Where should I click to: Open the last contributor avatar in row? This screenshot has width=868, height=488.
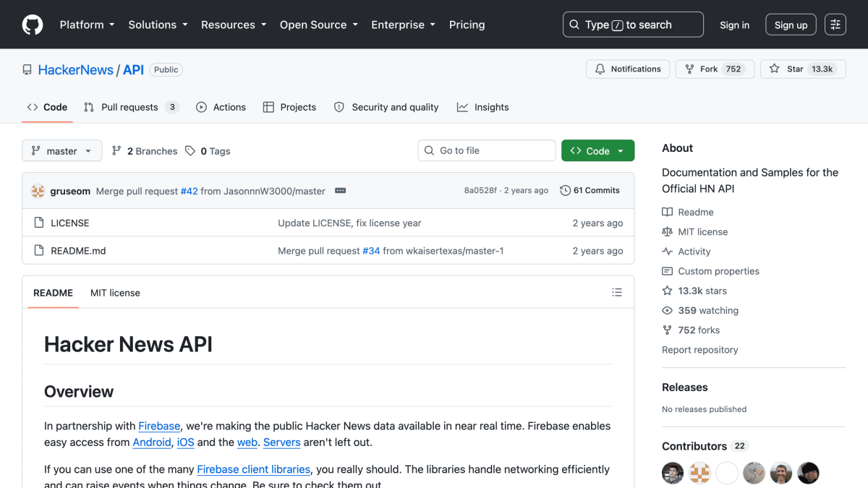click(809, 474)
